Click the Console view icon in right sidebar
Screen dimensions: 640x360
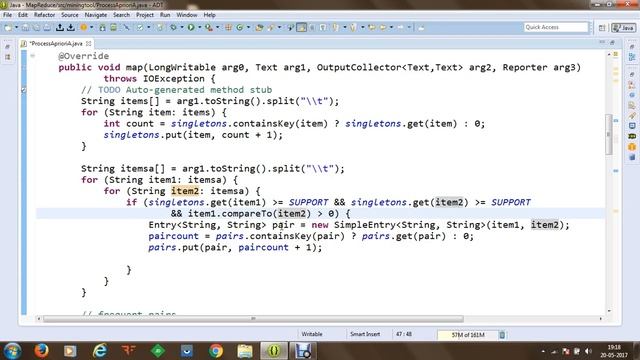pos(632,126)
